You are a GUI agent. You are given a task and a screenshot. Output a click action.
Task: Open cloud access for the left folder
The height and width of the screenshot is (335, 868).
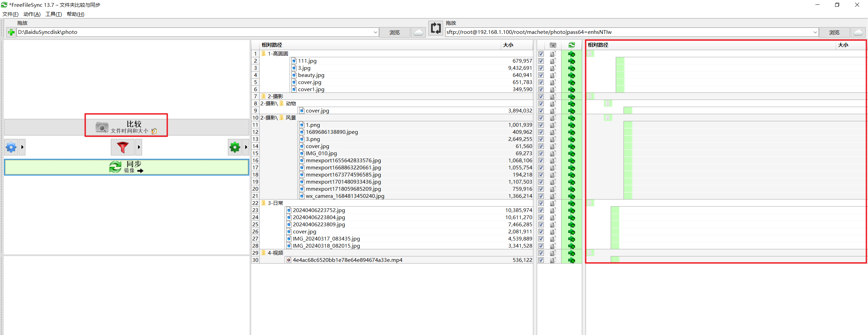(x=418, y=32)
